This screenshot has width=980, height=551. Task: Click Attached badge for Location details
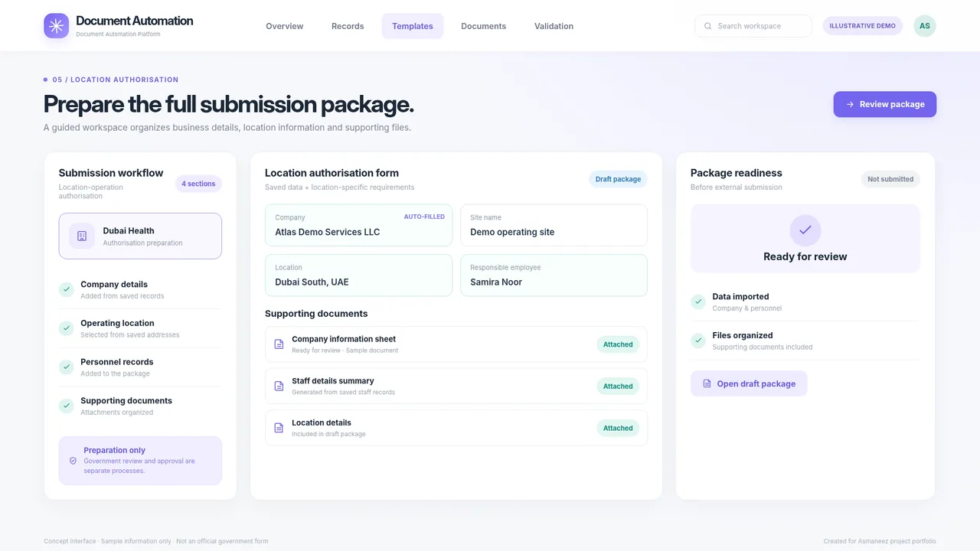tap(618, 428)
